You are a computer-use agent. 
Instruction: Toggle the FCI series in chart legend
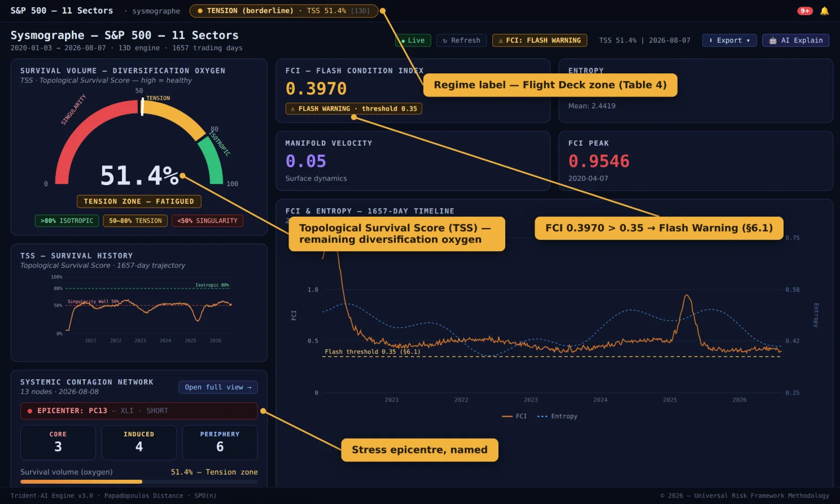[514, 417]
